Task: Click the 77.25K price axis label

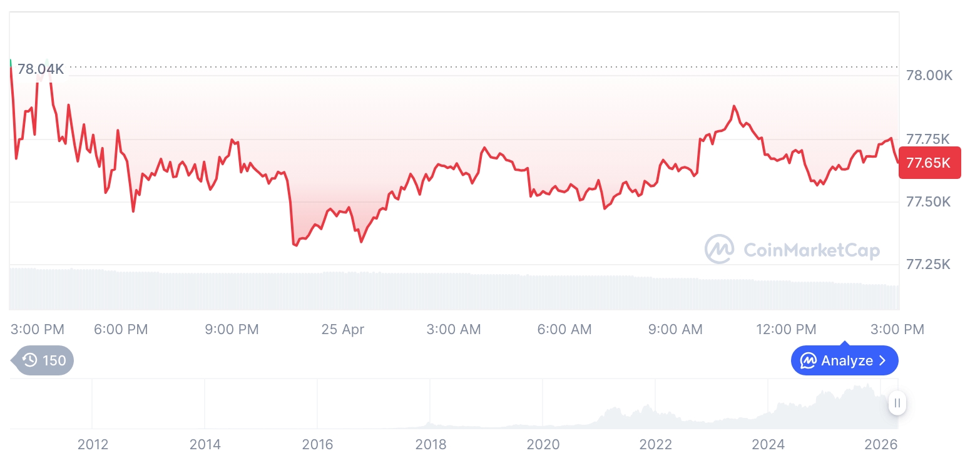Action: (x=928, y=265)
